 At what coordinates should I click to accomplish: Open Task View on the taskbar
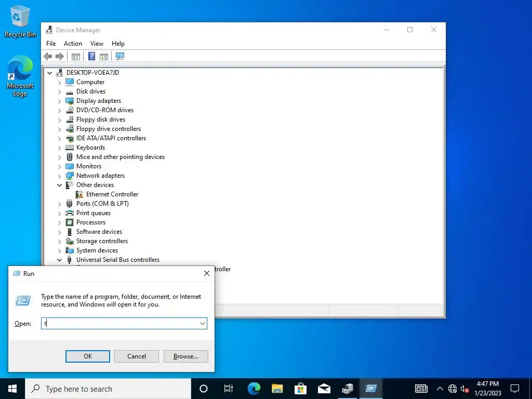[229, 389]
